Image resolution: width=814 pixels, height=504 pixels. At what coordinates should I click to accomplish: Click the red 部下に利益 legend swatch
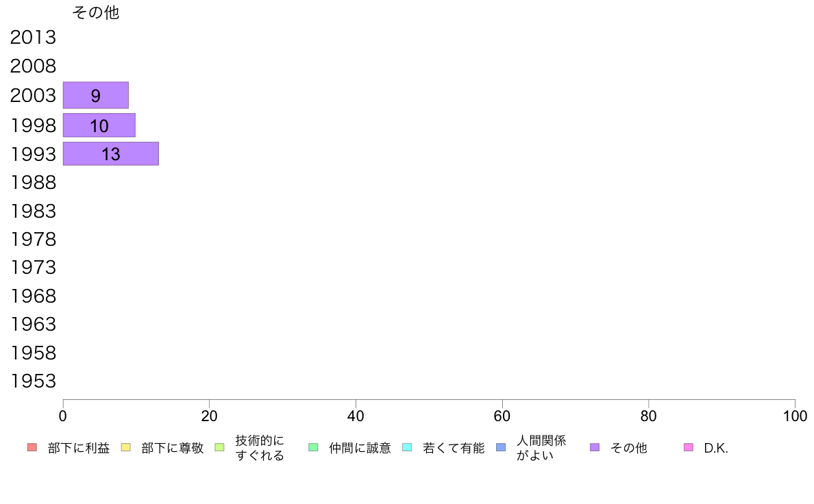[32, 447]
